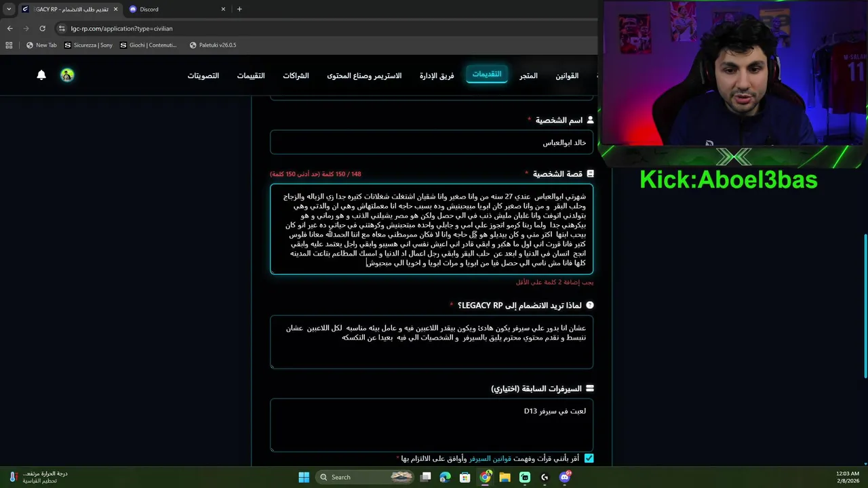
Task: Click the story icon beside قصة الشخصية
Action: pos(589,174)
